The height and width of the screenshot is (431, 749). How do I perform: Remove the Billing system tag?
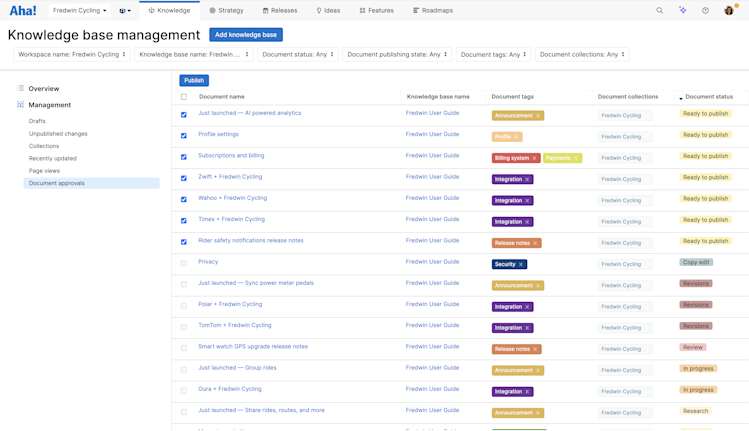point(534,158)
